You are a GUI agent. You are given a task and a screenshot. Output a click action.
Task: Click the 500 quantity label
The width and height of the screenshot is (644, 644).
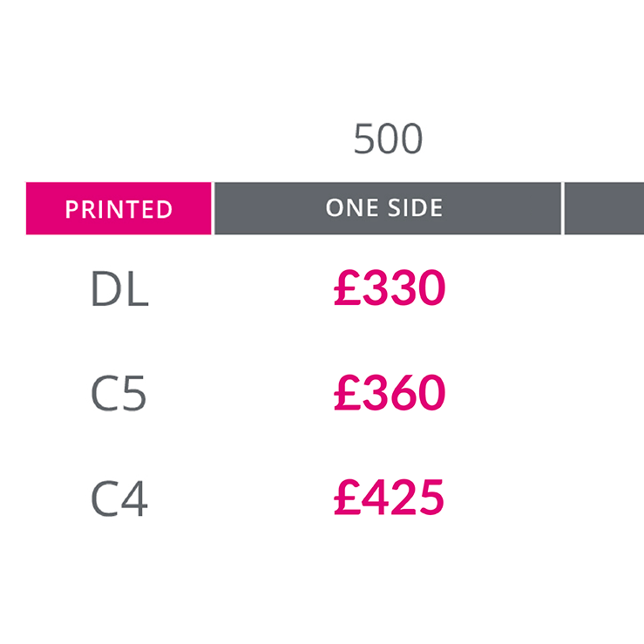pyautogui.click(x=388, y=139)
